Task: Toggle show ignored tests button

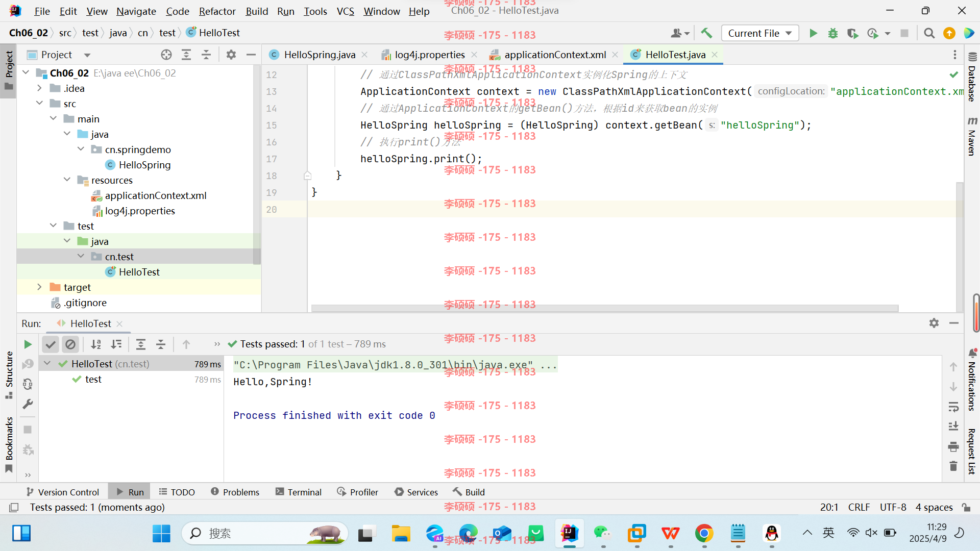Action: coord(70,344)
